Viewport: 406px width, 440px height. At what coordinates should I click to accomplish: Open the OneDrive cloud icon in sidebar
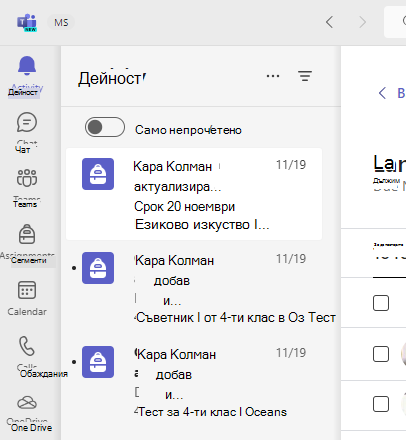click(x=27, y=402)
